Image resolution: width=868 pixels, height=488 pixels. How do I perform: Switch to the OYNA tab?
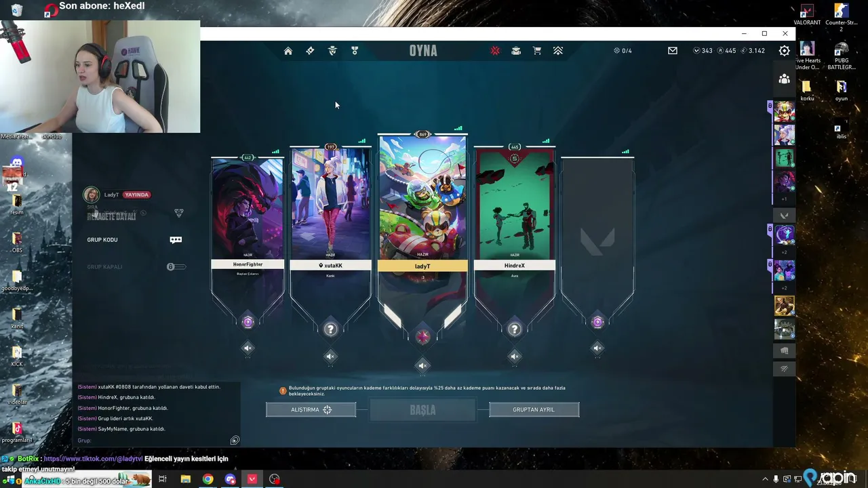(x=423, y=51)
